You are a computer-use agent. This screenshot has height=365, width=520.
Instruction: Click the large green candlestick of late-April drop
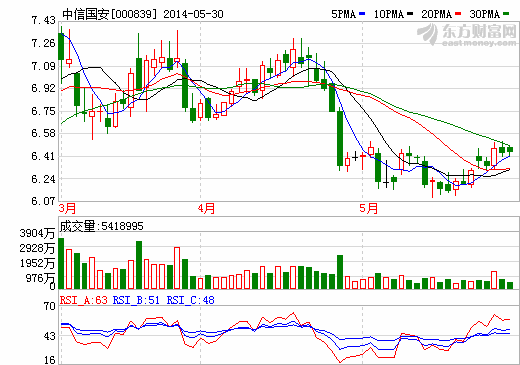click(340, 138)
